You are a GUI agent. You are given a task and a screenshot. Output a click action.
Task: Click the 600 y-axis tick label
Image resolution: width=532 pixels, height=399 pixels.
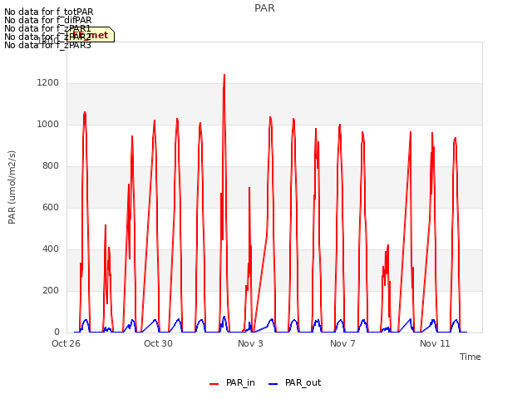pyautogui.click(x=51, y=208)
